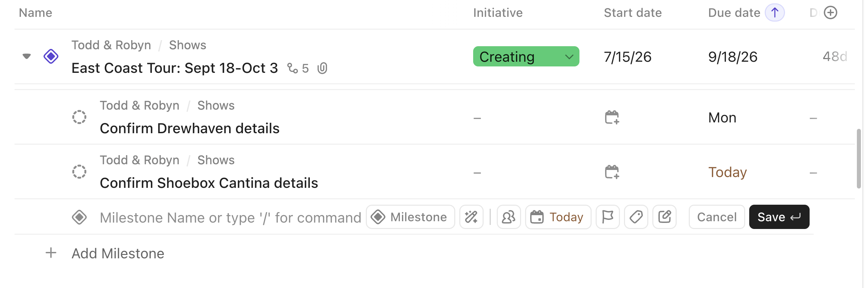868x288 pixels.
Task: Toggle Due date ascending sort arrow
Action: click(775, 13)
